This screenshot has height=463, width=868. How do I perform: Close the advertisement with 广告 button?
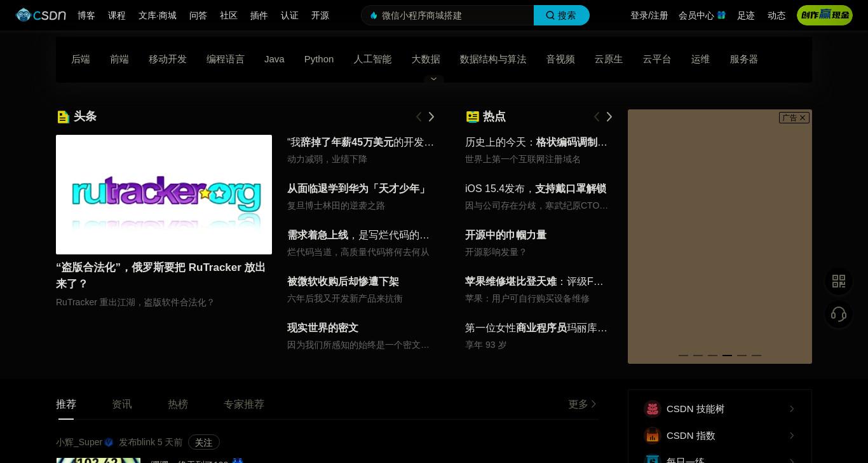[794, 118]
